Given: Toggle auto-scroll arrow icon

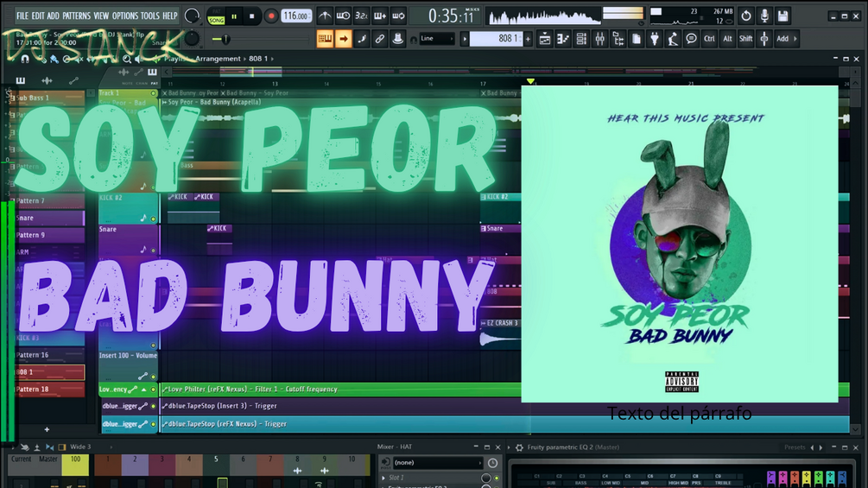Looking at the screenshot, I should tap(343, 39).
